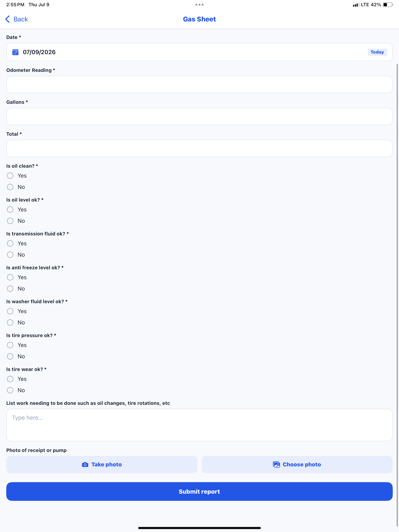The image size is (399, 532).
Task: Select Yes for transmission fluid ok
Action: click(10, 244)
